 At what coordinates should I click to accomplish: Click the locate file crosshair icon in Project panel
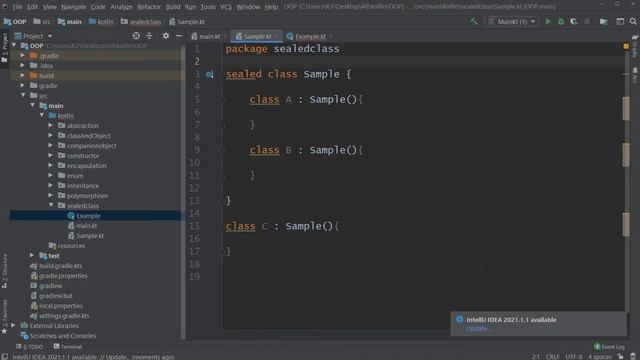[136, 36]
